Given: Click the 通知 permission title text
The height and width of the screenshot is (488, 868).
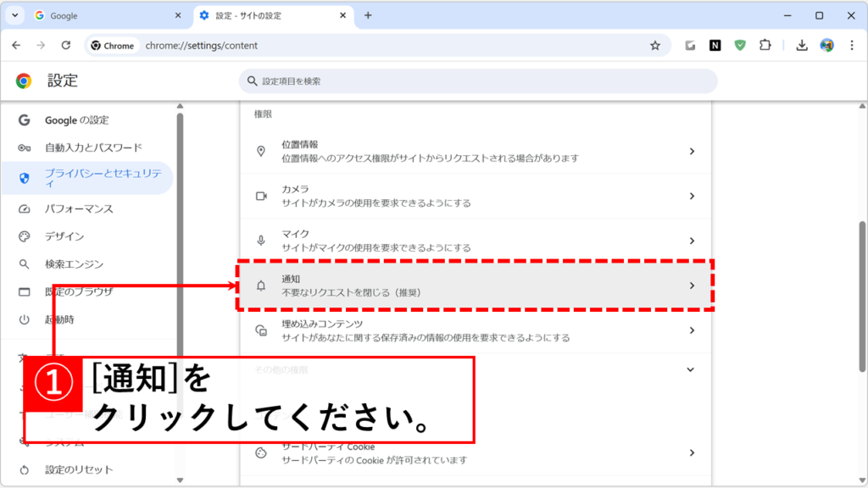Looking at the screenshot, I should click(x=291, y=279).
